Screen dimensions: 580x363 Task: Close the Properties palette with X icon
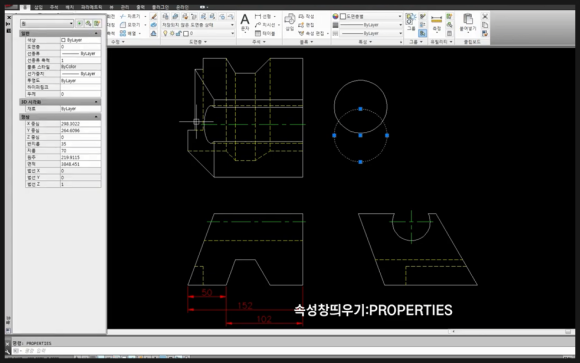pyautogui.click(x=9, y=17)
